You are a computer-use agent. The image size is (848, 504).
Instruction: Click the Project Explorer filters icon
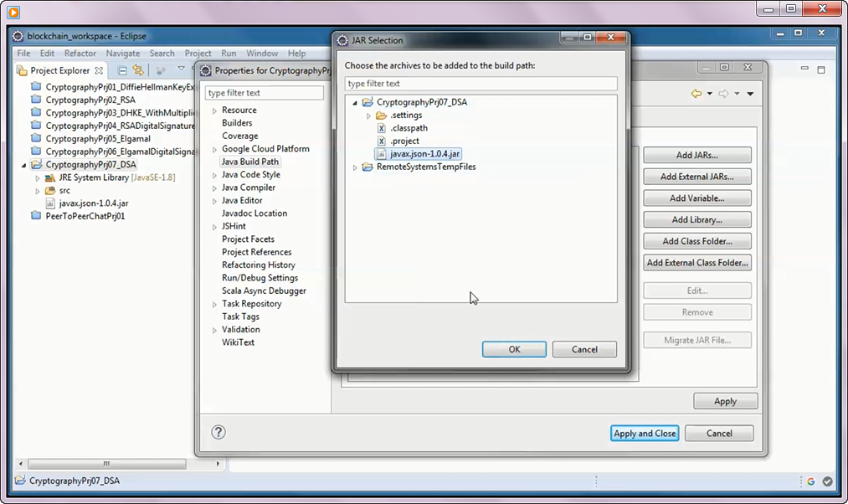(x=161, y=70)
